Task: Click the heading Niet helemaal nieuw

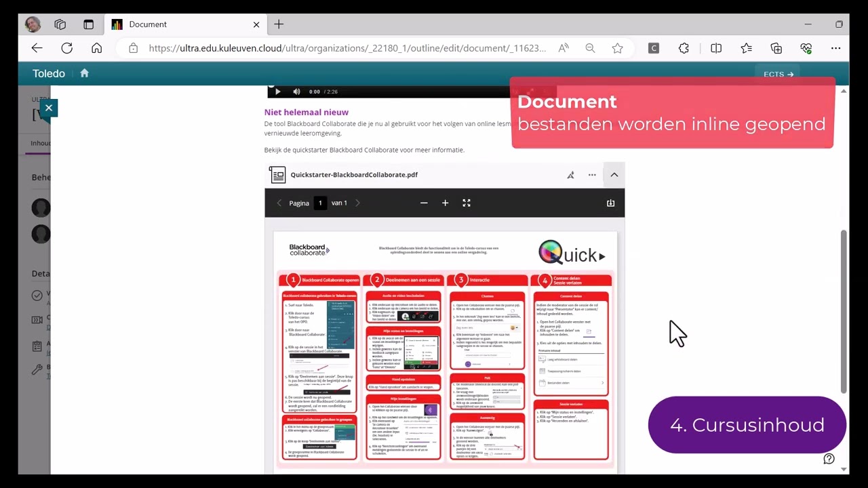Action: pos(307,113)
